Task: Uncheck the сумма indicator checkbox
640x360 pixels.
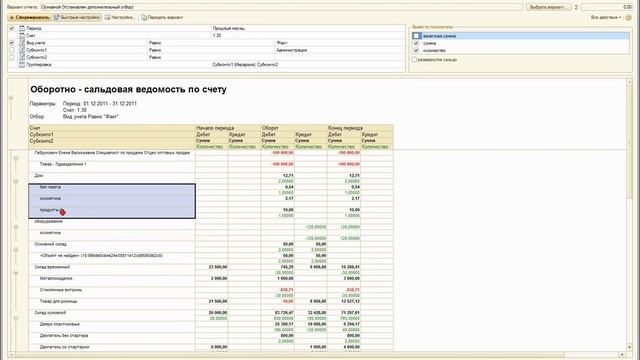Action: pyautogui.click(x=416, y=43)
